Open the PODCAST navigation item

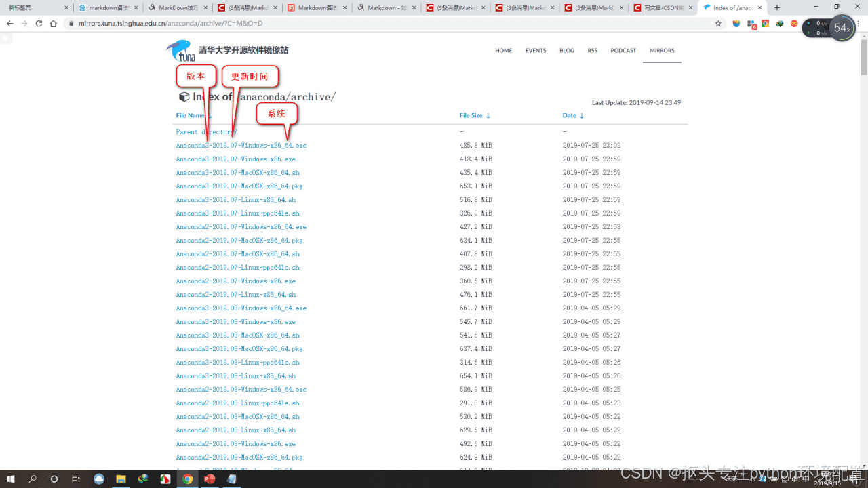(623, 51)
